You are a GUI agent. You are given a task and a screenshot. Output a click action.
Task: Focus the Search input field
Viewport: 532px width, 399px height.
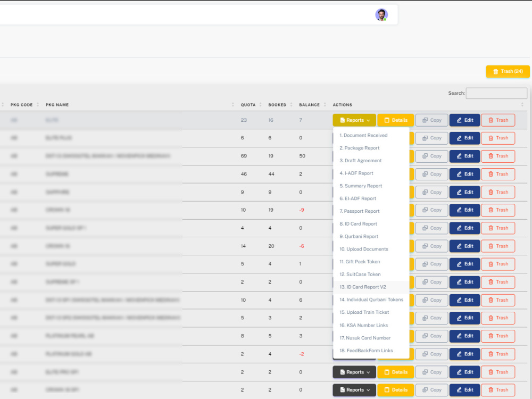coord(496,93)
